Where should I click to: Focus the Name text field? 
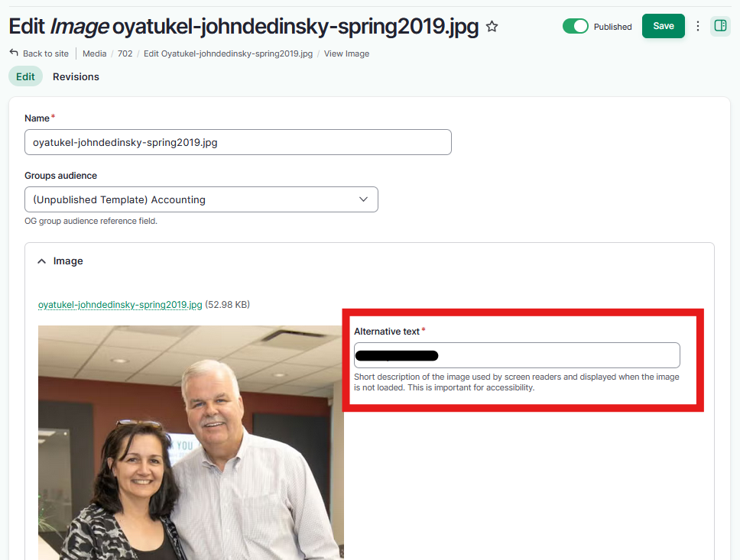238,142
